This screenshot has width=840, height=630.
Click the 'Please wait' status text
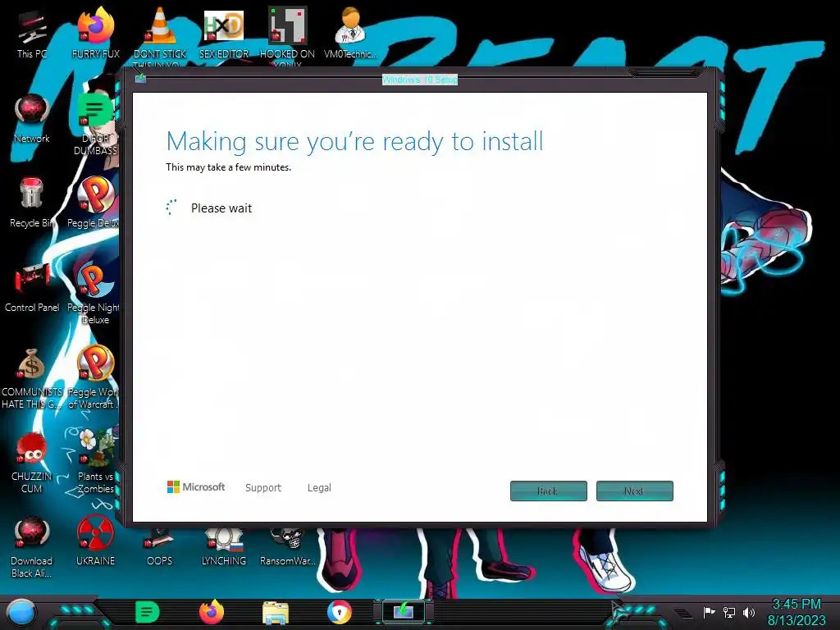(x=221, y=208)
